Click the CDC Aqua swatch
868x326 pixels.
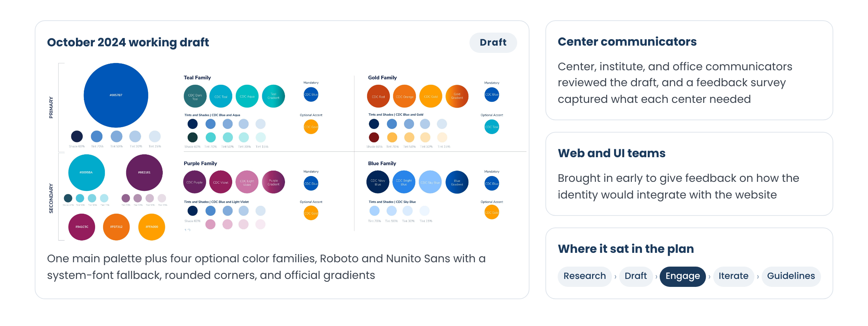click(x=247, y=96)
